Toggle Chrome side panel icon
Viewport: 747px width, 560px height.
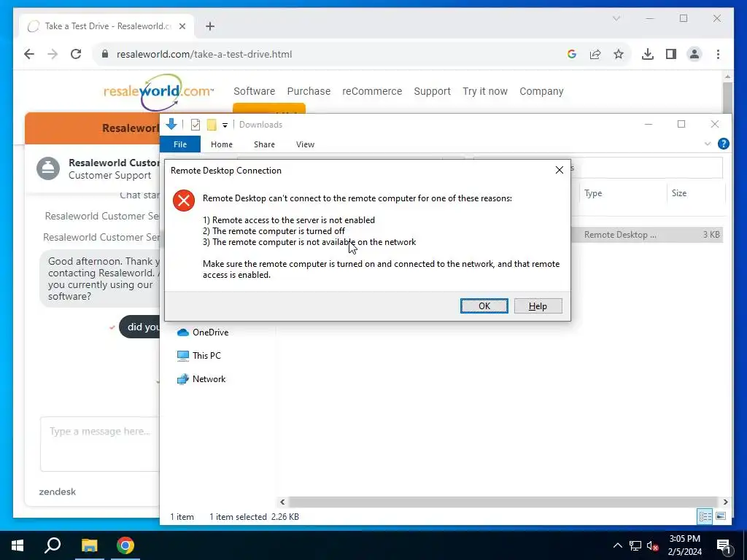click(x=671, y=54)
